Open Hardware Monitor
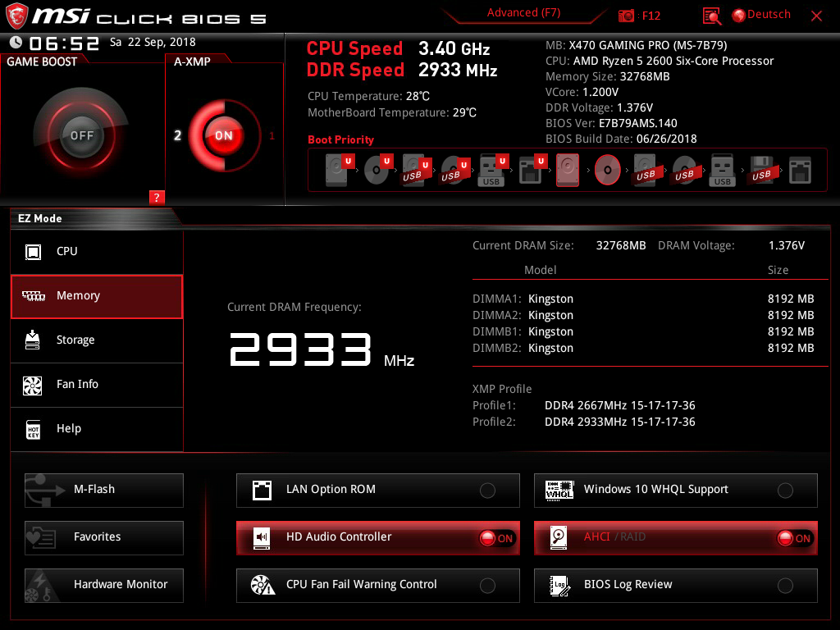The height and width of the screenshot is (630, 840). coord(103,585)
